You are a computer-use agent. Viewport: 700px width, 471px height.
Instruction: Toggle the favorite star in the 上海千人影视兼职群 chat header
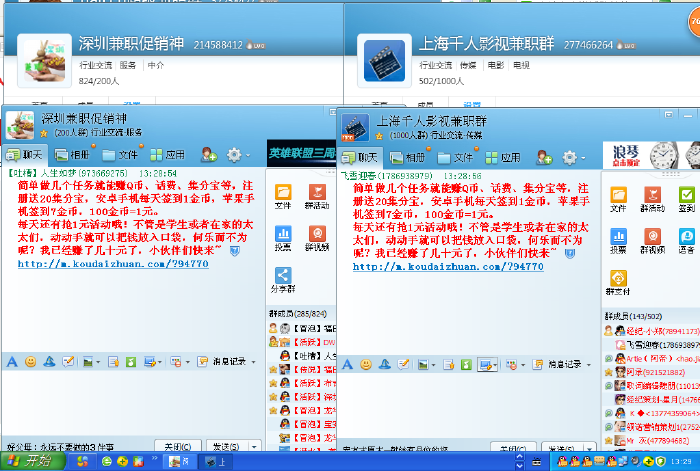[x=379, y=136]
